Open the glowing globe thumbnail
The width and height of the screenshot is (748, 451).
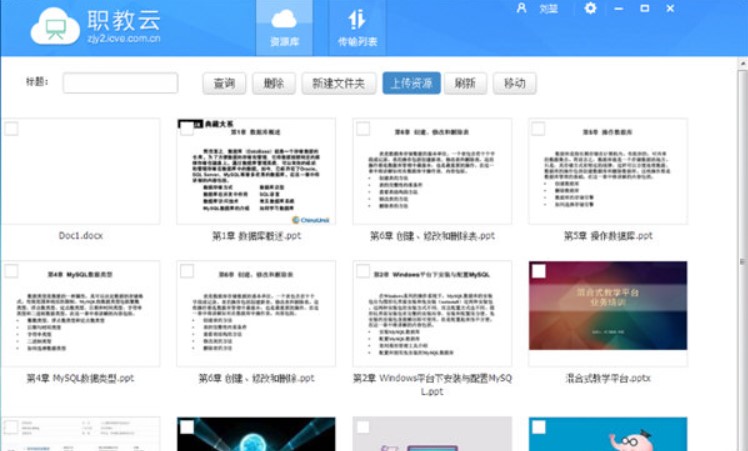[x=256, y=434]
